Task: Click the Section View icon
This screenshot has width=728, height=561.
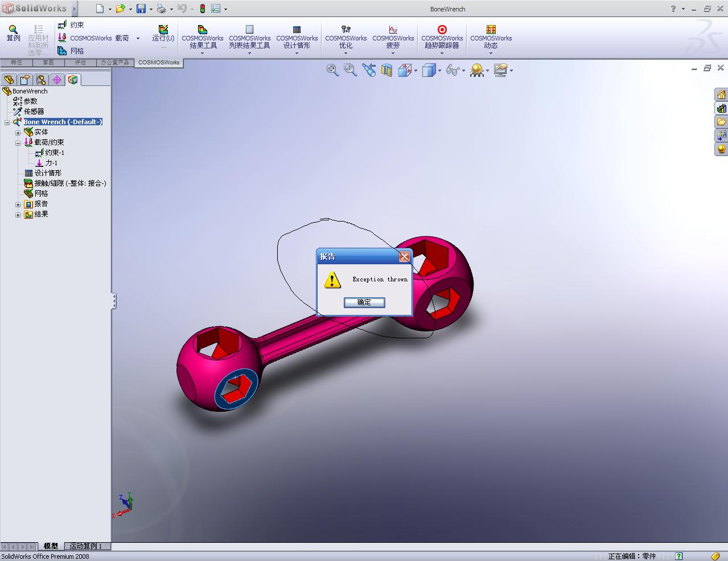Action: pyautogui.click(x=387, y=71)
